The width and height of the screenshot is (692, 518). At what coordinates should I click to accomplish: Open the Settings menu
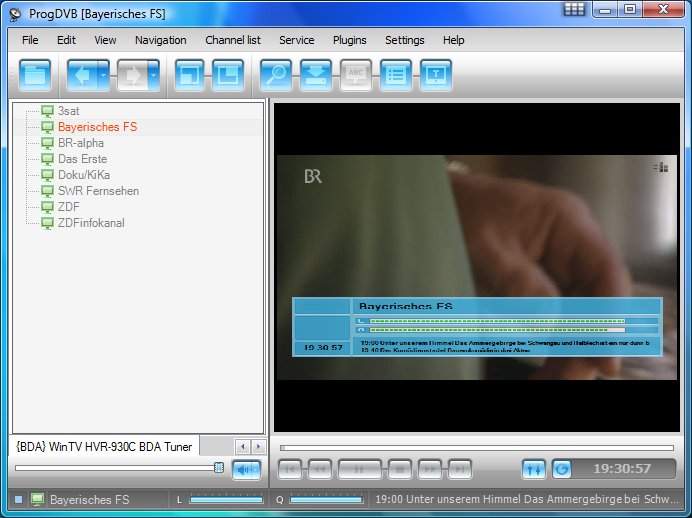pos(405,40)
